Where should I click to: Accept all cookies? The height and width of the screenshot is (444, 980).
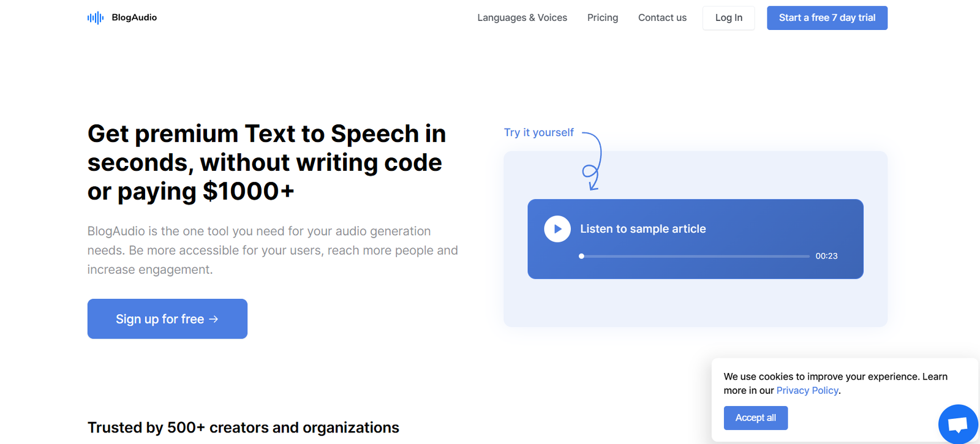coord(755,418)
